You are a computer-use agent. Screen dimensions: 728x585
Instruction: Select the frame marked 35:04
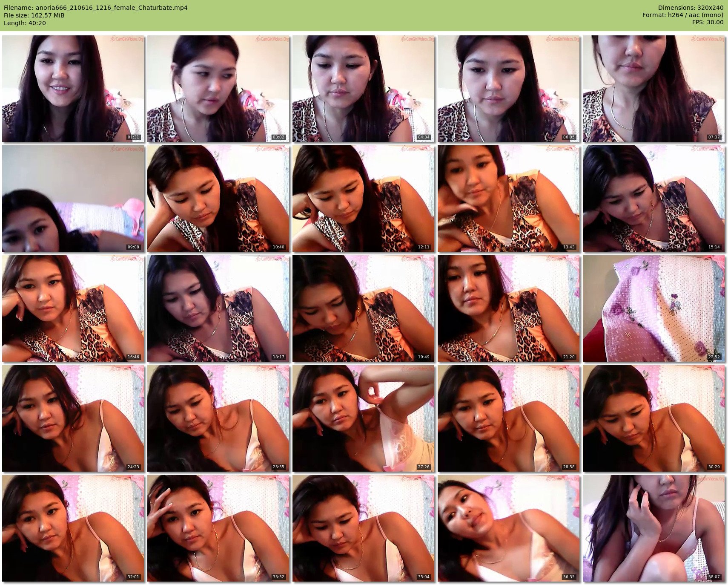[364, 528]
